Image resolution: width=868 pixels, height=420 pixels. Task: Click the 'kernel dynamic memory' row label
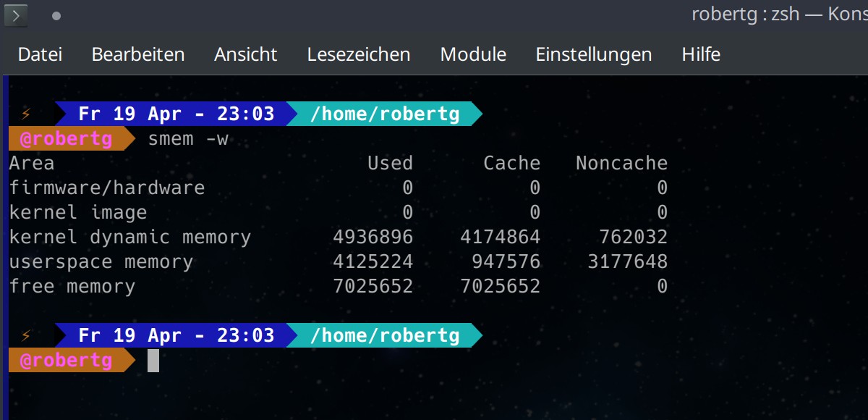[130, 237]
